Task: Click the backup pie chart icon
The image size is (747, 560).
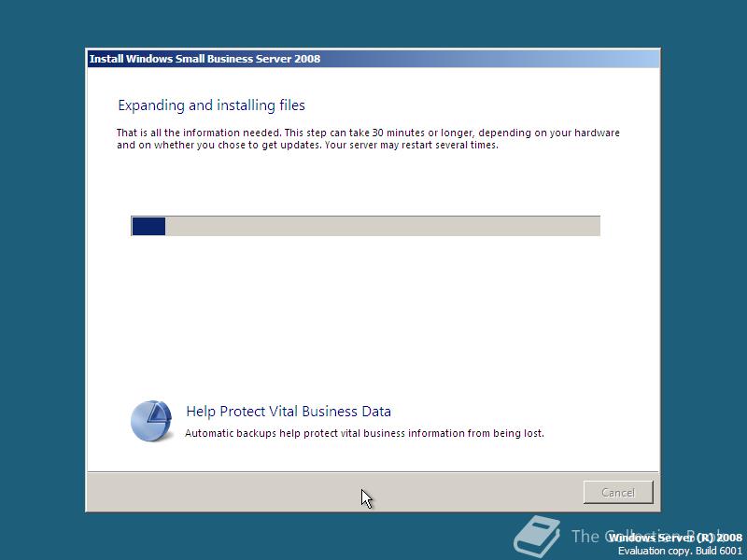Action: 151,421
